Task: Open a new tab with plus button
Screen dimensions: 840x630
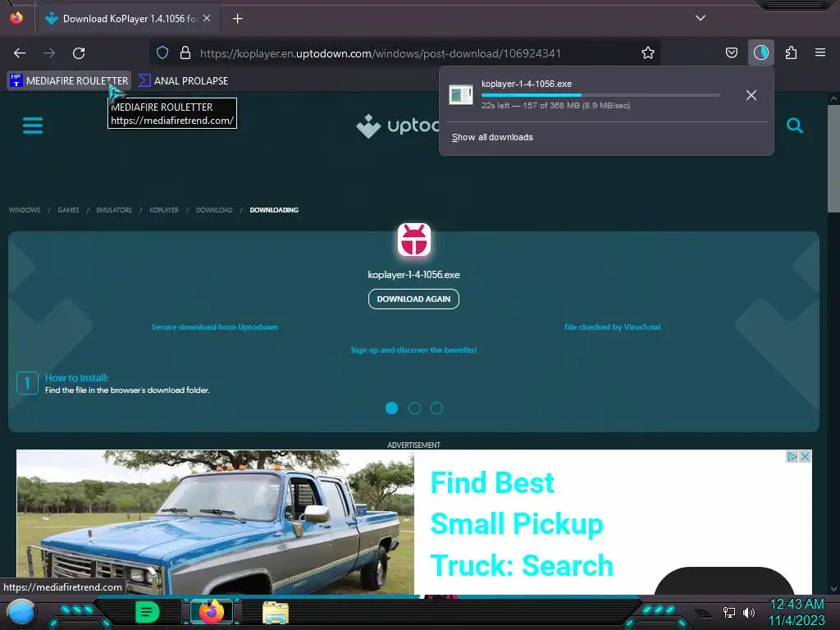Action: [x=237, y=19]
